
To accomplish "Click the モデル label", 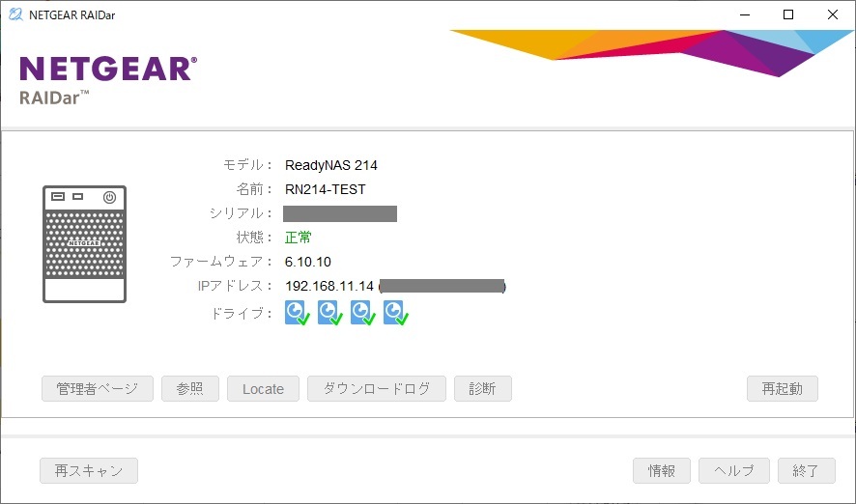I will pos(247,165).
